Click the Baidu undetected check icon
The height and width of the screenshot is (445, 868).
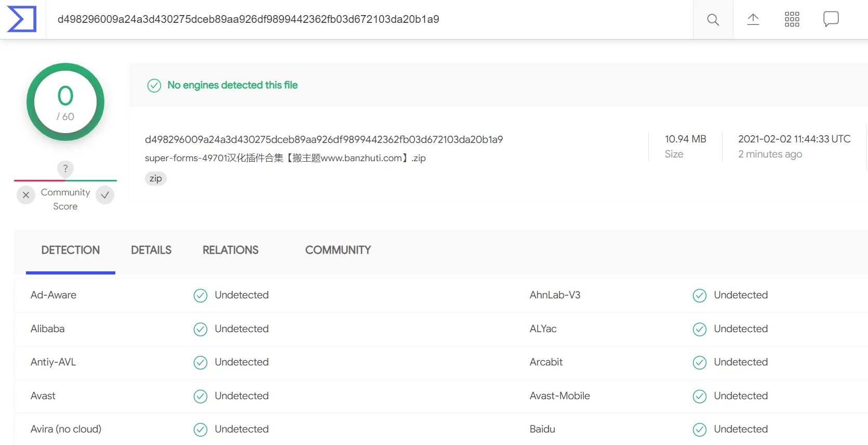pyautogui.click(x=700, y=430)
